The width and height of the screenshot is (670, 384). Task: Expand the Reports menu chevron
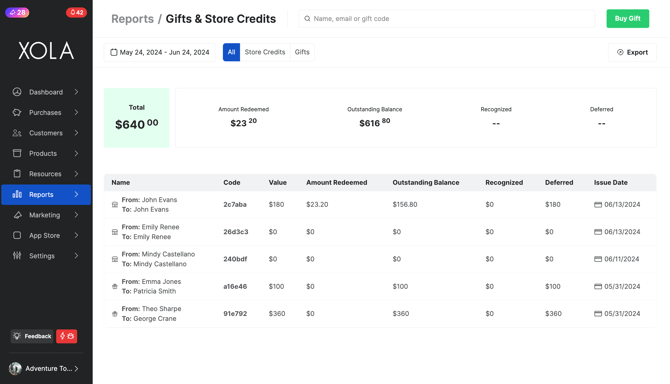pos(76,194)
